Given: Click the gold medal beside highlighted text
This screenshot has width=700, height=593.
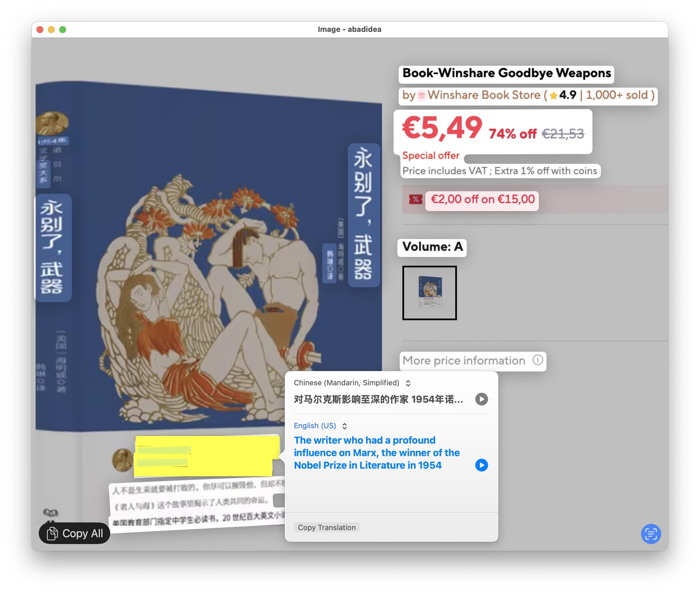Looking at the screenshot, I should point(122,460).
